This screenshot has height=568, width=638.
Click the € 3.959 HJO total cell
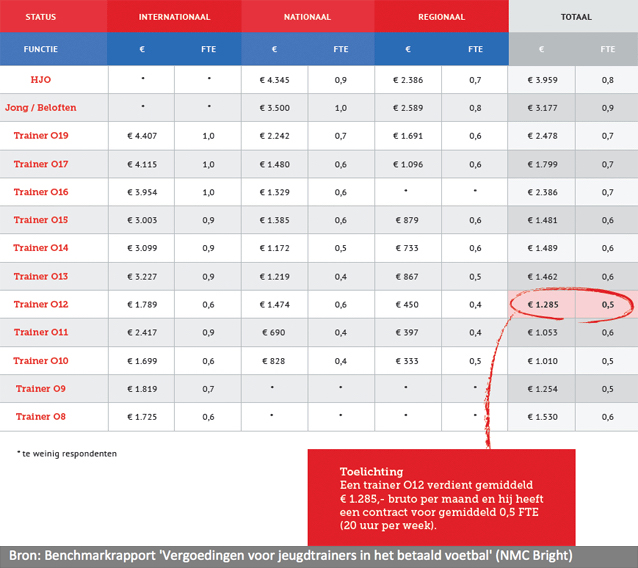tap(542, 79)
